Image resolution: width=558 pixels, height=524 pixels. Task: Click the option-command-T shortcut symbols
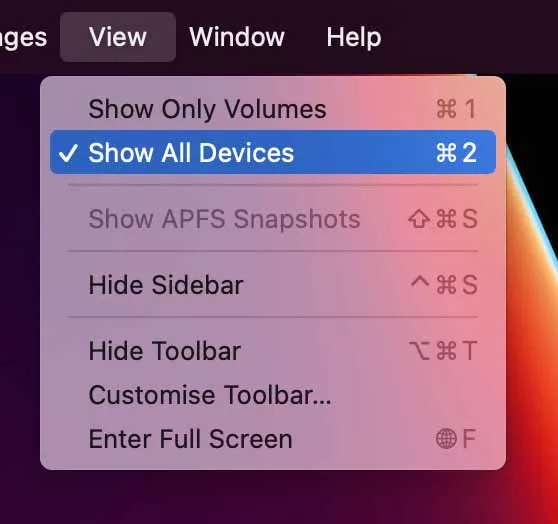pyautogui.click(x=443, y=351)
